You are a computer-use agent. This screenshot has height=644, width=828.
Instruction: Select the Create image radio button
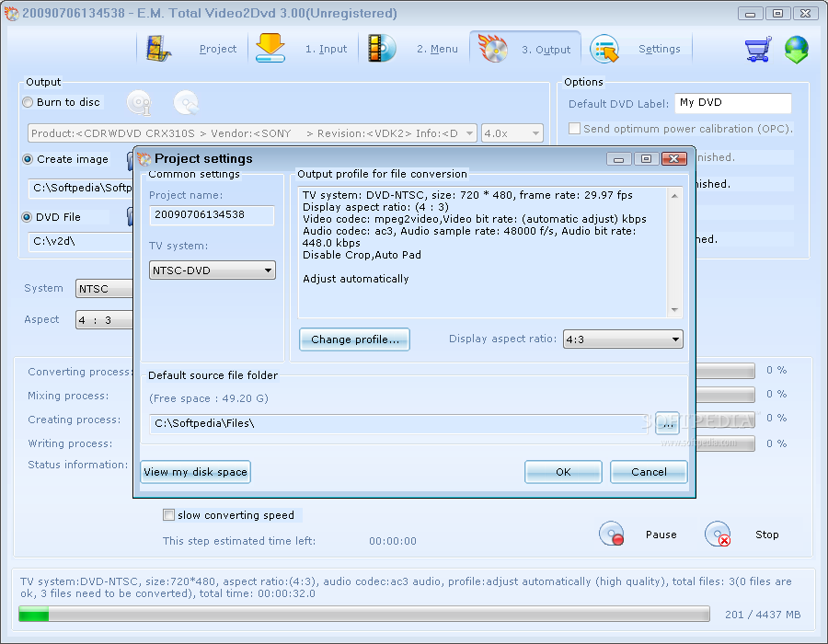click(x=28, y=159)
